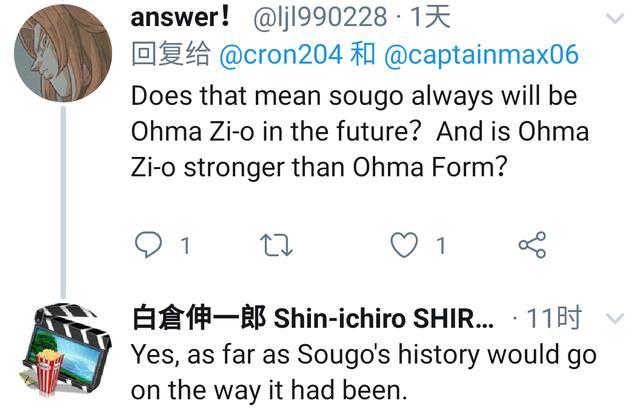Image resolution: width=640 pixels, height=412 pixels.
Task: Open tweet text asking about Ohma Form
Action: point(360,130)
